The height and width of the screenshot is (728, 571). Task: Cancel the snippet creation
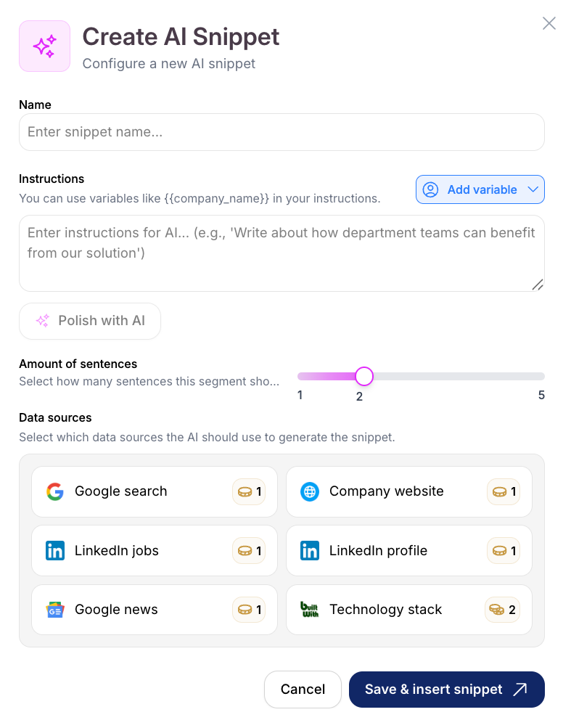[303, 690]
